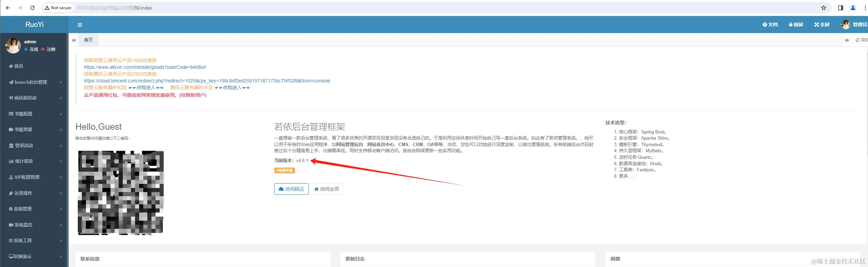Click the blurred QR code image

[x=121, y=193]
